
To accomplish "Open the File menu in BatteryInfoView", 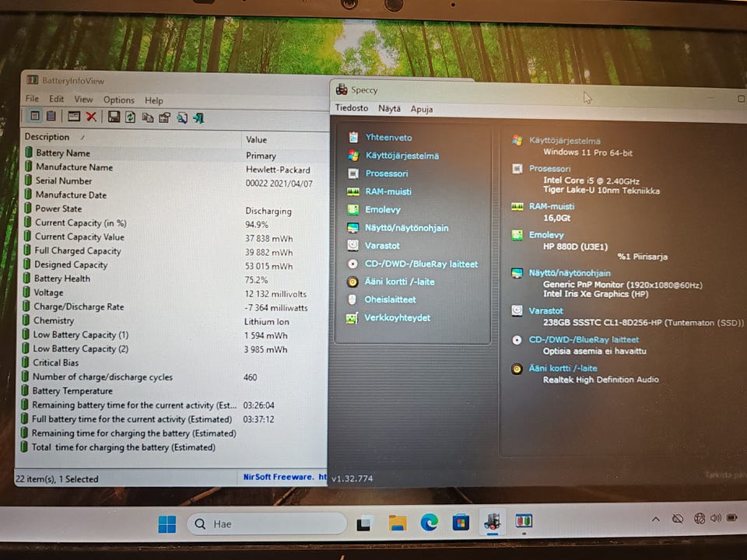I will tap(33, 99).
